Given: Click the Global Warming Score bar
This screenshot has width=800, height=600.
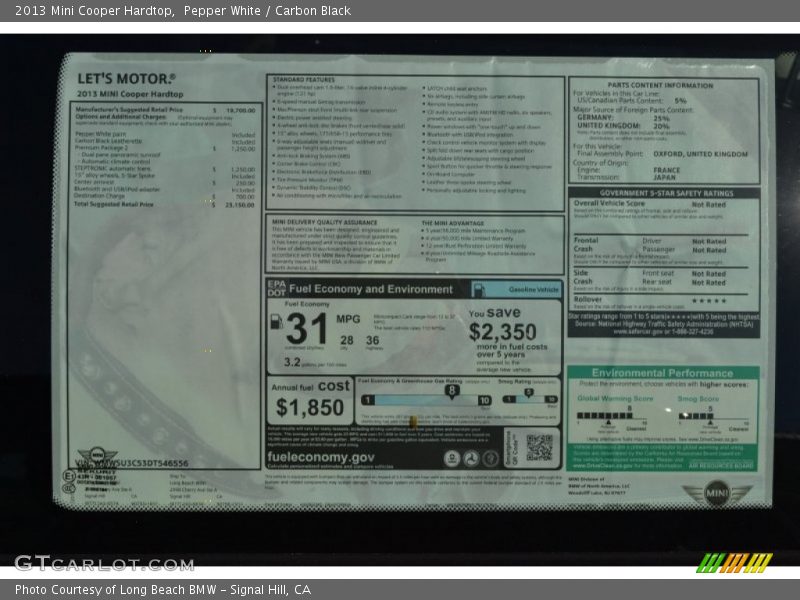Looking at the screenshot, I should [x=612, y=416].
